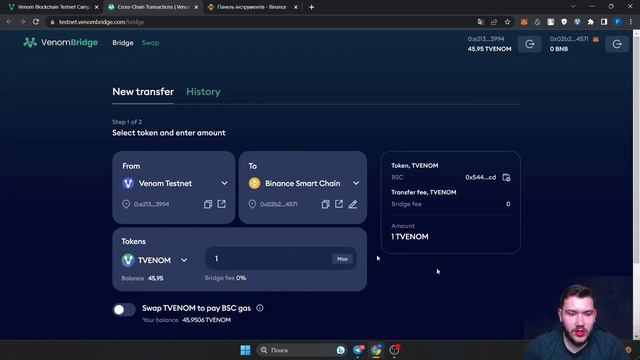640x360 pixels.
Task: Click the VenomBridge logo
Action: pyautogui.click(x=60, y=42)
